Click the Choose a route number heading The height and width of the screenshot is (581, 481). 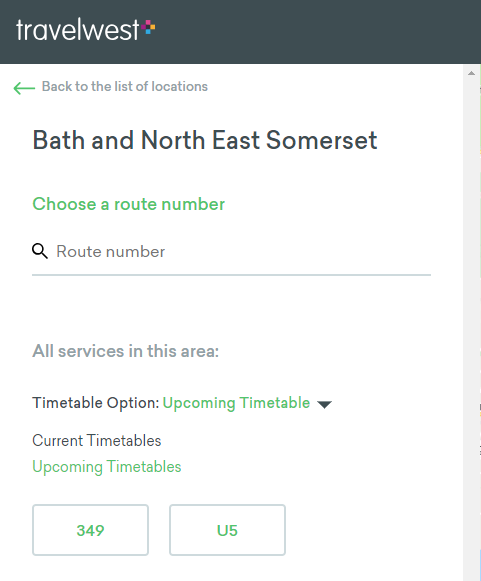[x=129, y=204]
